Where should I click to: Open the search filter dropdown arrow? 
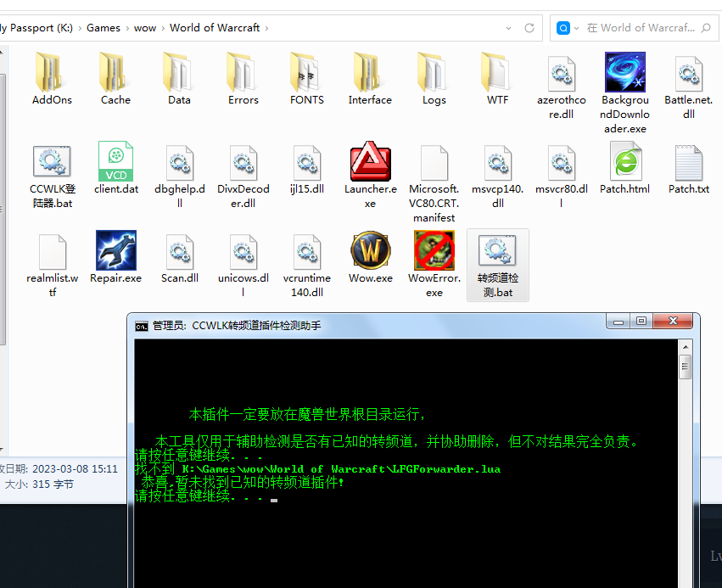click(577, 27)
